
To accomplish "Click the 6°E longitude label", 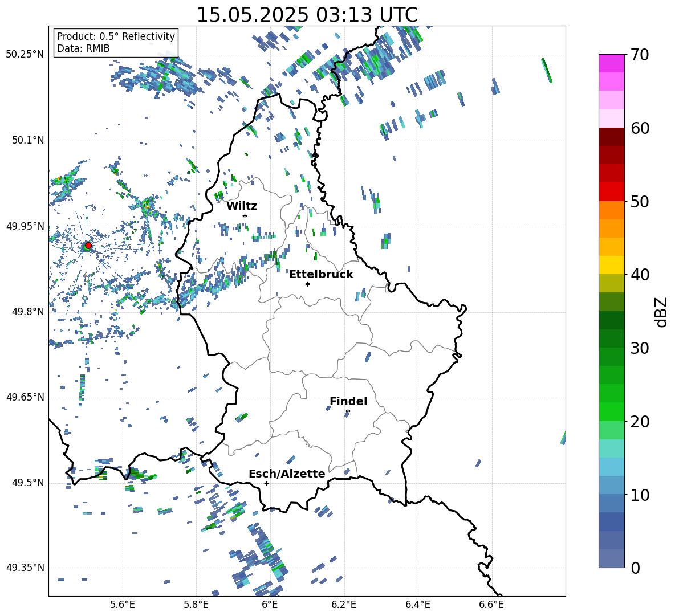I will (270, 605).
